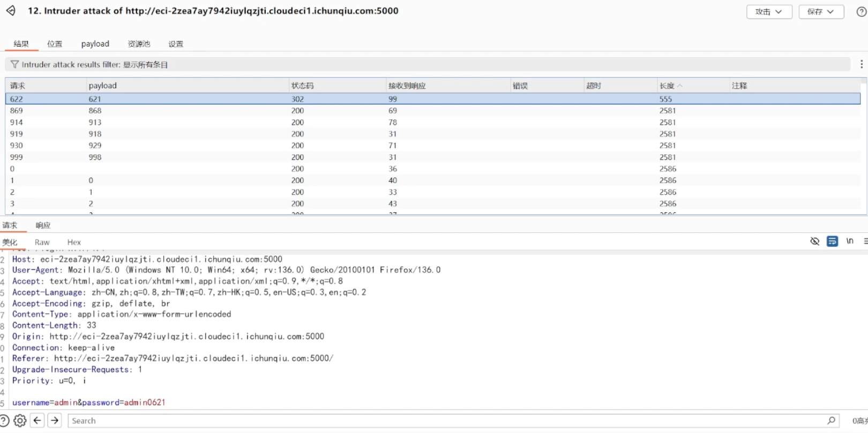Choose the Raw view tab
Viewport: 868px width, 433px height.
(42, 242)
